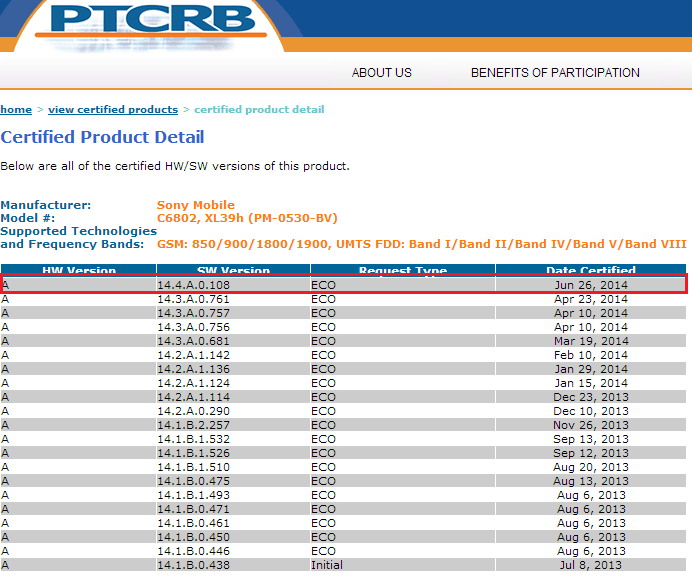Select SW version 14.1.B.0.475 cell
The width and height of the screenshot is (692, 578).
tap(233, 481)
